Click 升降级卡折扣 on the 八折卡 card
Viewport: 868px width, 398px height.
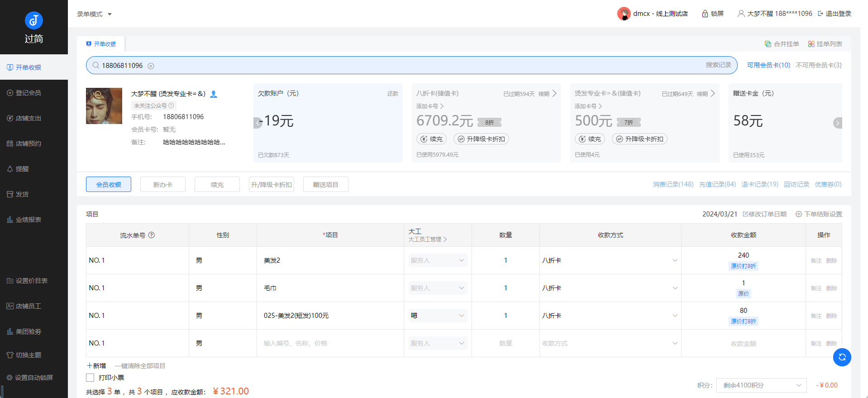click(481, 139)
